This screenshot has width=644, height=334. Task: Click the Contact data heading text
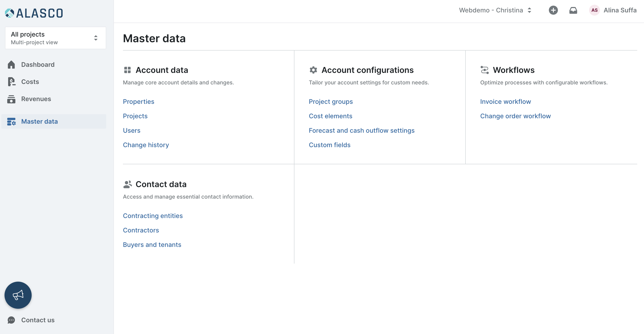point(161,184)
